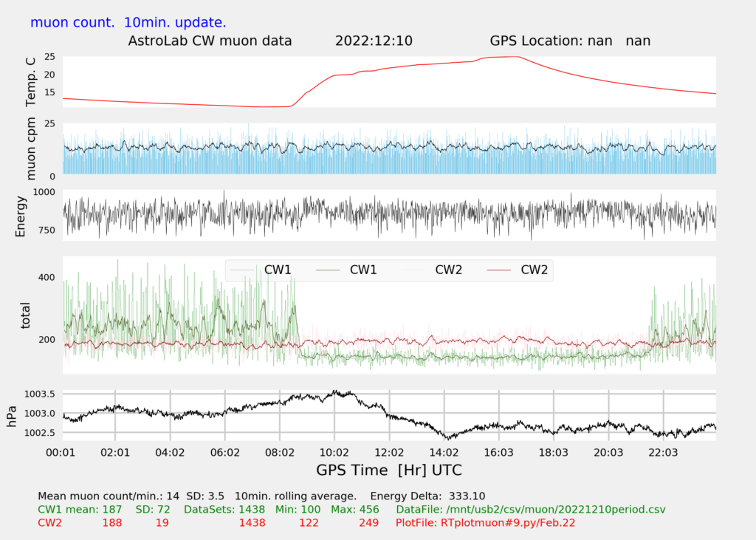The image size is (756, 540).
Task: Select the AstroLab CW muon data heading
Action: coord(210,41)
